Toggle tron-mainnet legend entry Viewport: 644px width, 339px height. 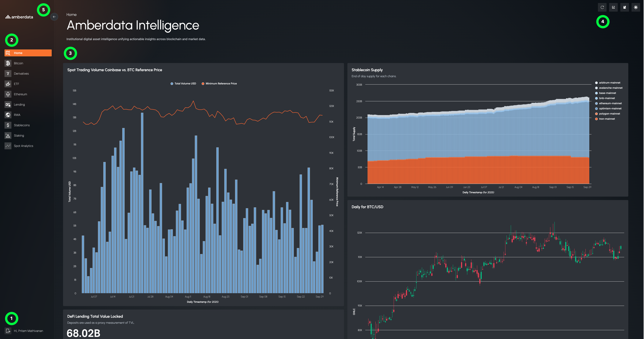click(x=607, y=119)
